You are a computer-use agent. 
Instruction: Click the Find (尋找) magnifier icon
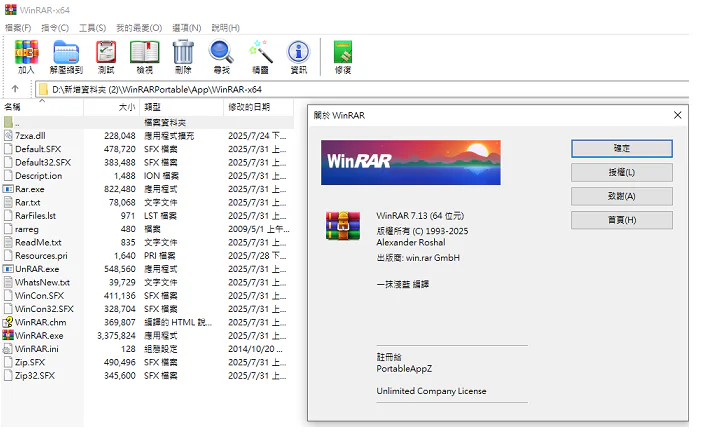[x=221, y=52]
